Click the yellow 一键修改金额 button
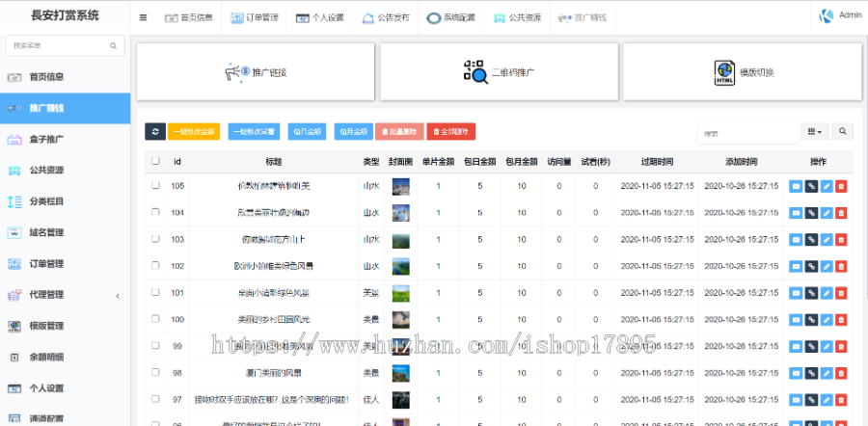Viewport: 868px width, 426px height. (x=194, y=131)
